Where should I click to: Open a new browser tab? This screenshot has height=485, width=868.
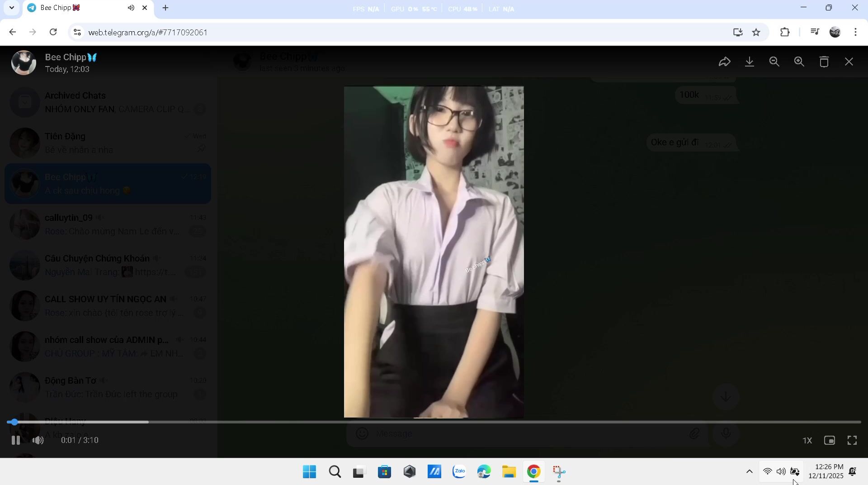(x=165, y=8)
